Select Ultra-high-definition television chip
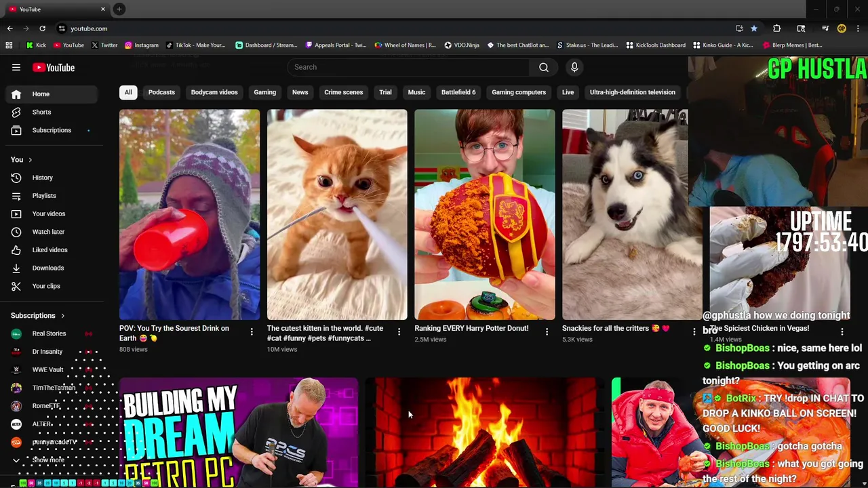Image resolution: width=868 pixels, height=488 pixels. click(x=632, y=92)
